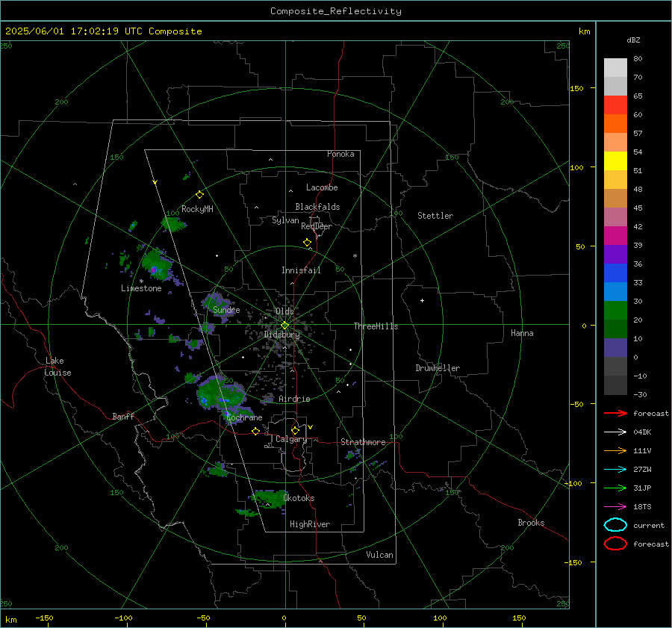Click the white 04DK arrow icon
This screenshot has height=628, width=672.
point(615,432)
